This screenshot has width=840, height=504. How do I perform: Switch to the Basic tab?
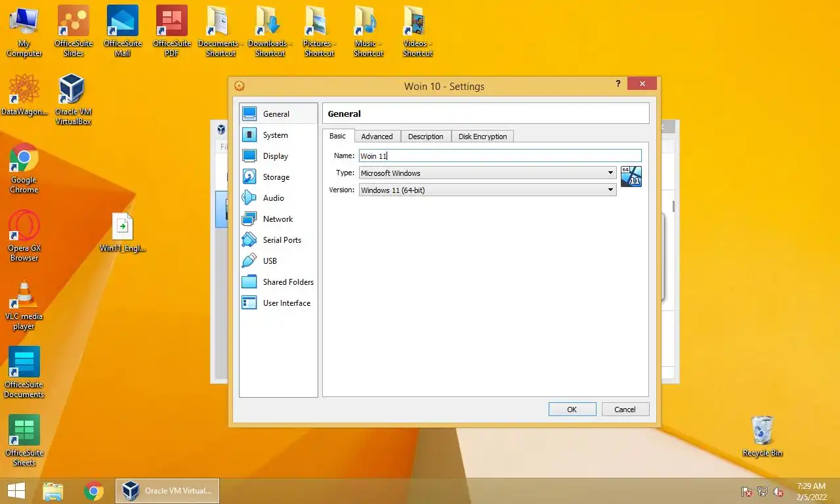point(337,136)
